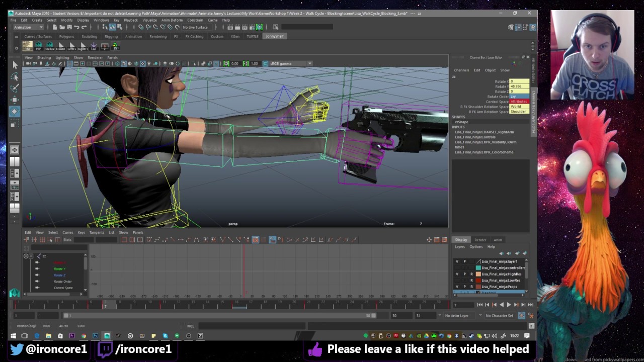Click the TM shelf button
Viewport: 644px width, 362px height.
(x=27, y=46)
